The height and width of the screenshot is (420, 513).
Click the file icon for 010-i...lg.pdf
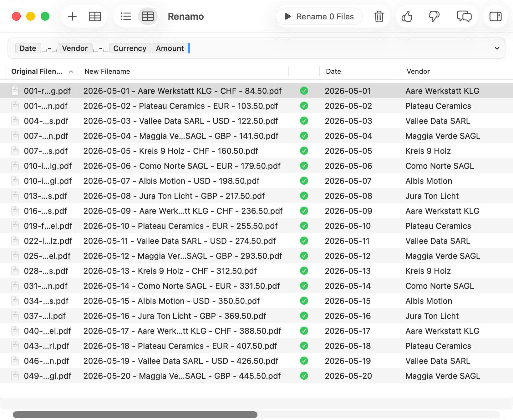(x=15, y=166)
